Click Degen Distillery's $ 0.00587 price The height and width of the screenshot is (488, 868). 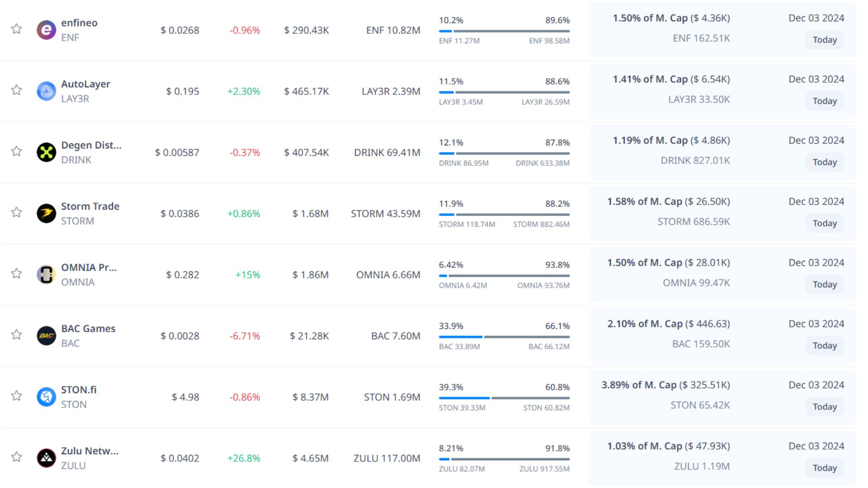coord(177,153)
